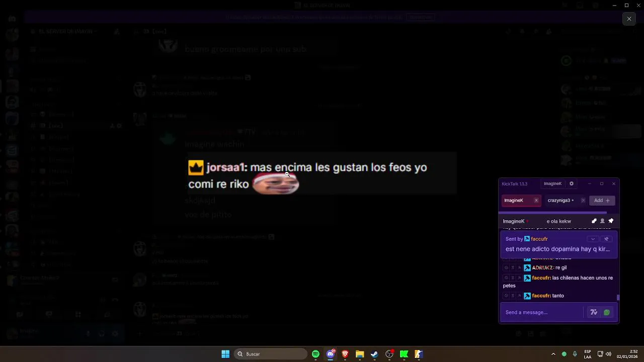644x362 pixels.
Task: Click the KickTalk chat scrollbar thumb
Action: pos(618,297)
